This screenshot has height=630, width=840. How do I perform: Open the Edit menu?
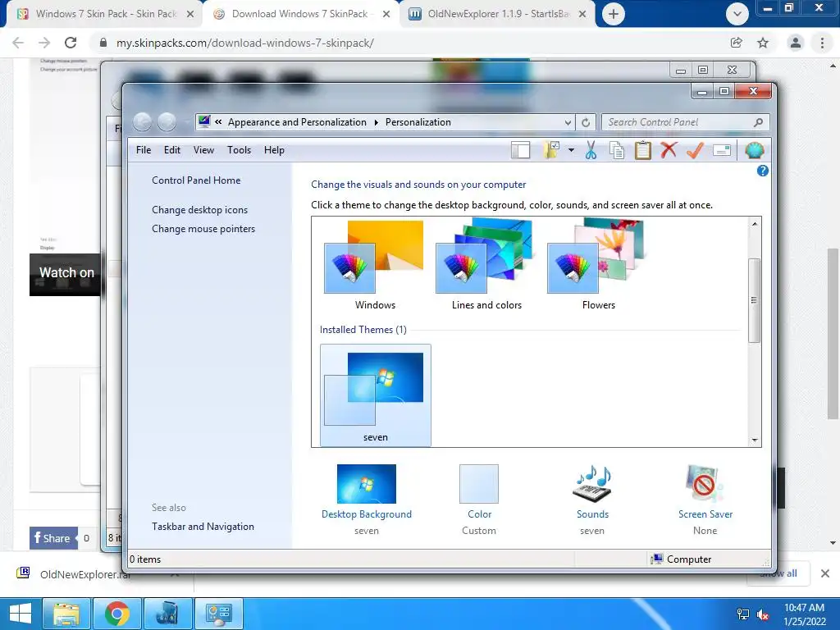click(172, 150)
